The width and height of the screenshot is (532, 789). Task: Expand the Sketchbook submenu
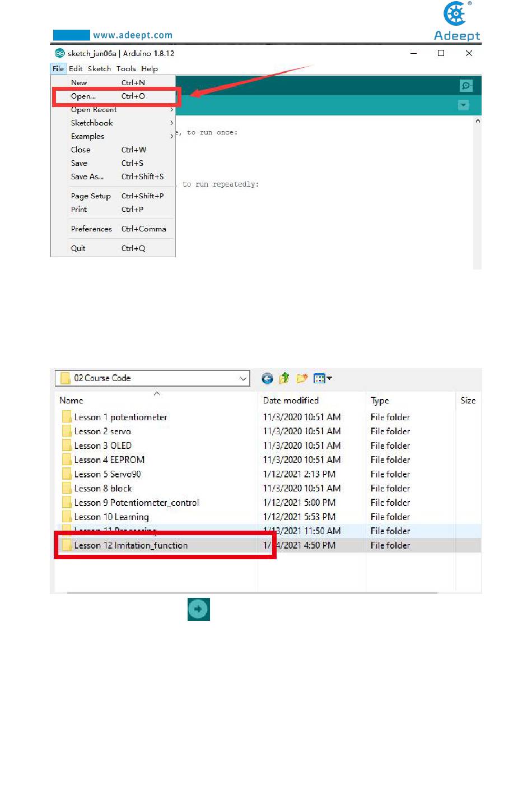171,123
